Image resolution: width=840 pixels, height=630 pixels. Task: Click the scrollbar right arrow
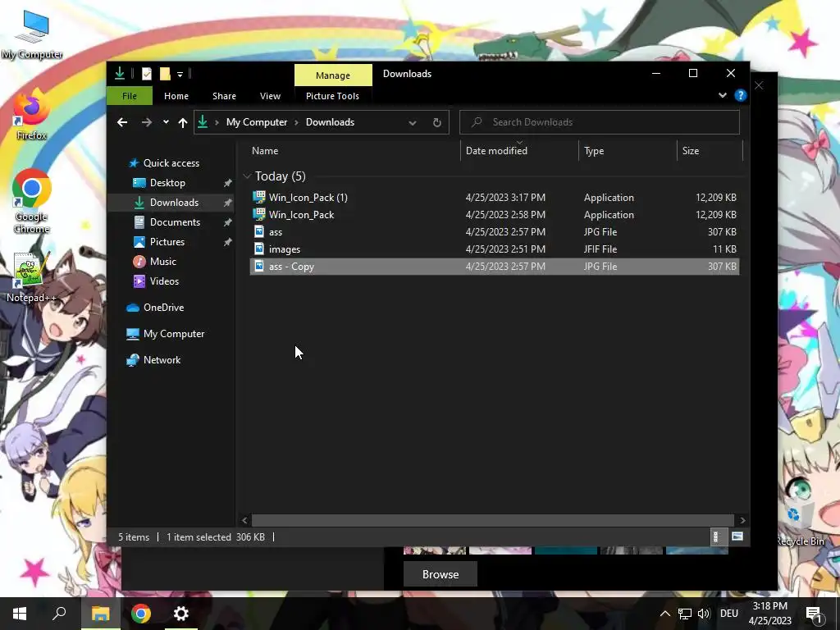(742, 520)
